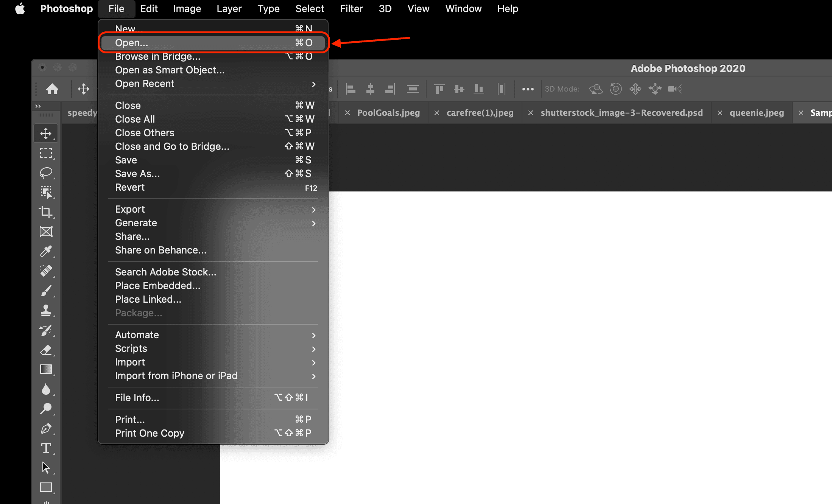The image size is (832, 504).
Task: Select the Rectangular Marquee tool
Action: tap(46, 153)
